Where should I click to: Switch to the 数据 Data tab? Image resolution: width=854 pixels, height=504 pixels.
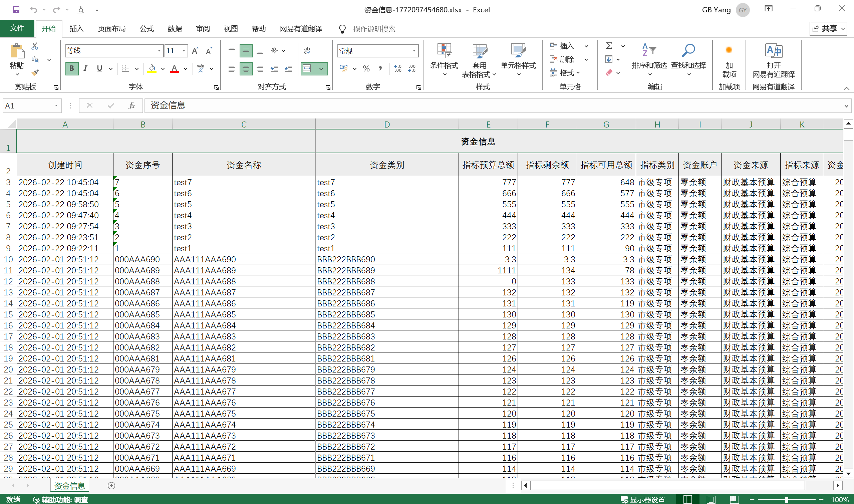tap(175, 28)
